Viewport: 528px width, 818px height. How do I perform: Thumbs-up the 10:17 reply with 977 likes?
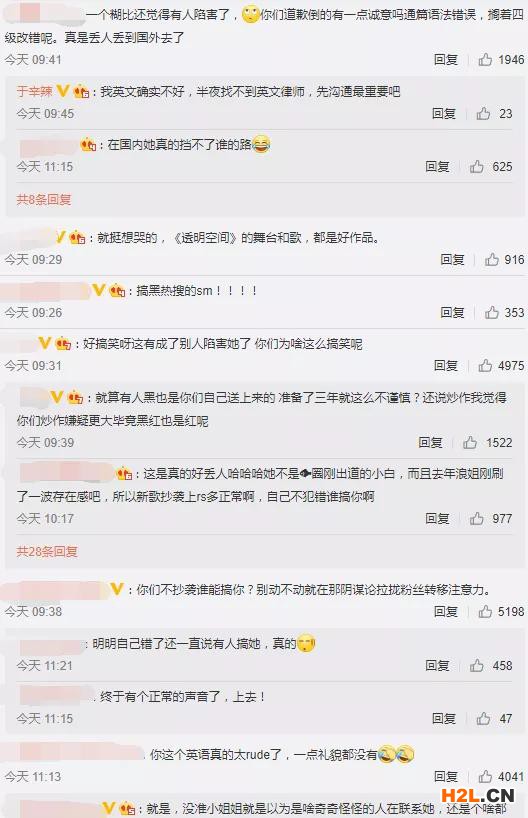476,518
